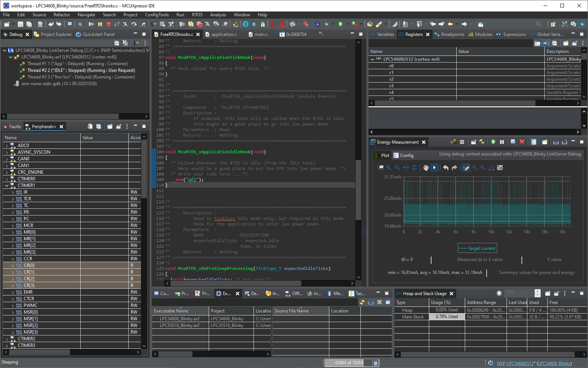Click the heap memory usage bar

click(x=348, y=363)
